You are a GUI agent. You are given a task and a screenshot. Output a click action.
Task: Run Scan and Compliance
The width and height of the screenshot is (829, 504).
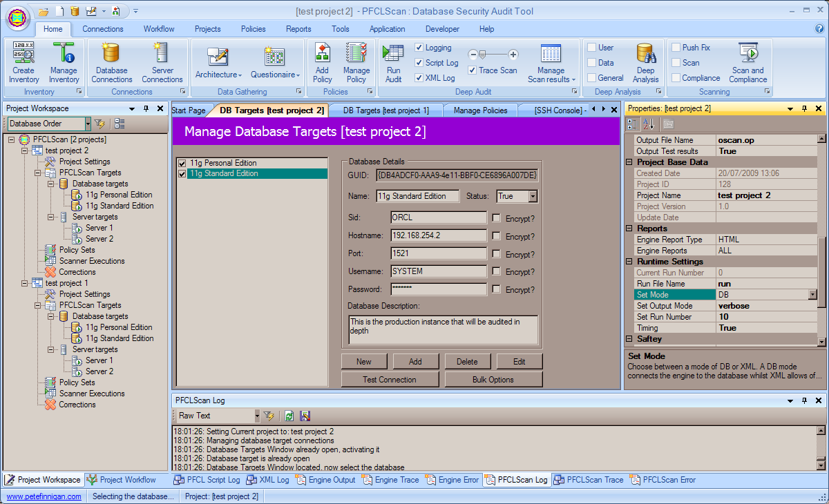point(748,62)
